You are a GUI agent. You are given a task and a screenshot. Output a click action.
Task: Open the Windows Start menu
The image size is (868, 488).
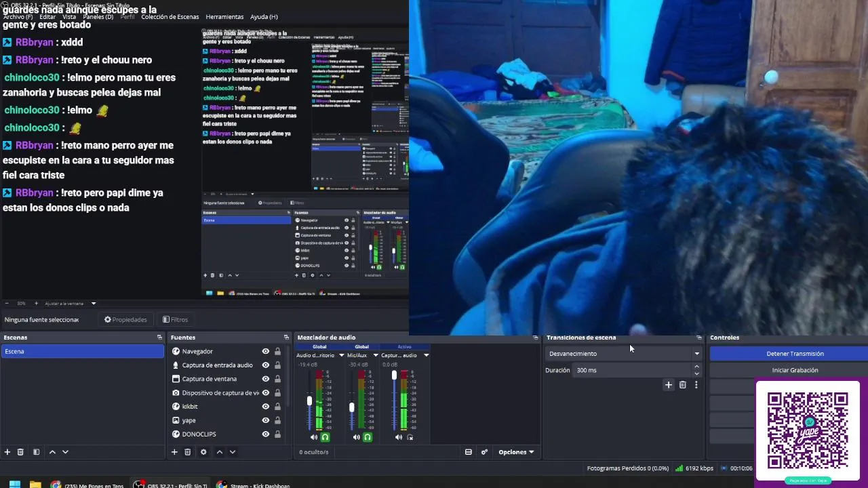pyautogui.click(x=14, y=485)
